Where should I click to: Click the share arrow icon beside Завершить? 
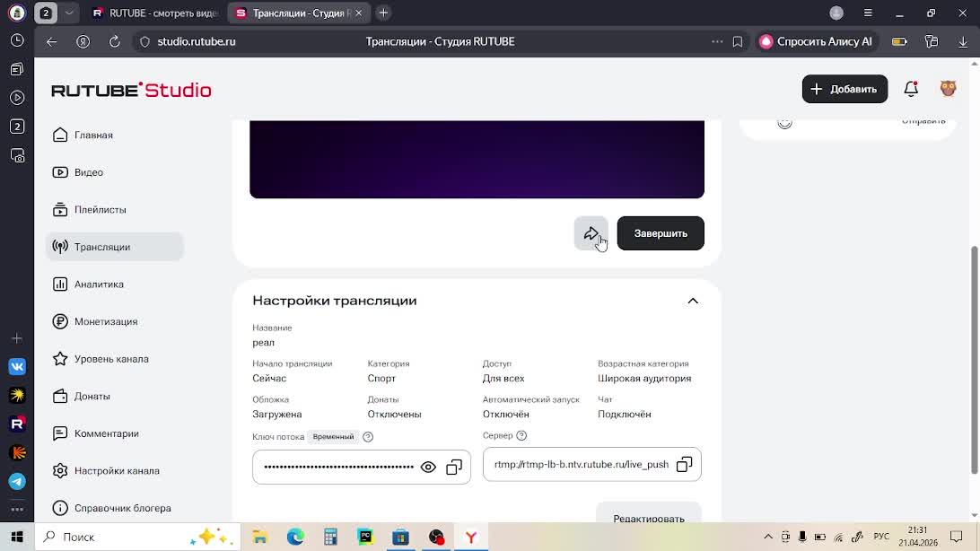pyautogui.click(x=591, y=233)
